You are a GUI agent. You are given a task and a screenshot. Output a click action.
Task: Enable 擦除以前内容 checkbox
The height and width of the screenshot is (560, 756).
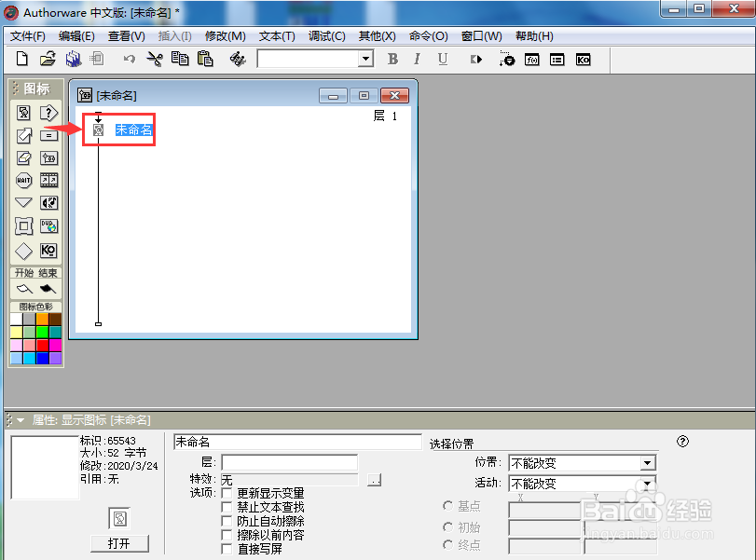[227, 535]
